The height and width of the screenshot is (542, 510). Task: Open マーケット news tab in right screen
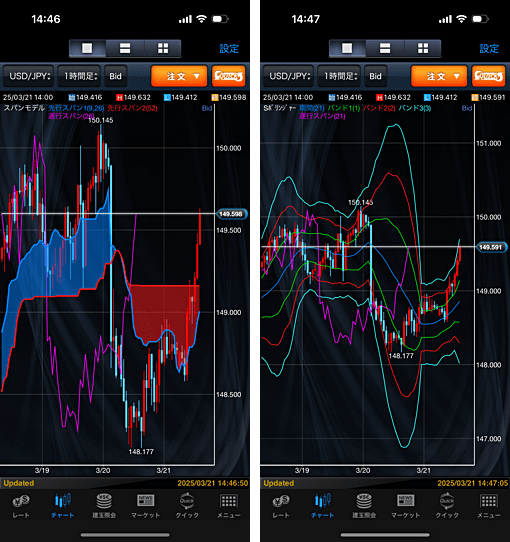pos(406,506)
